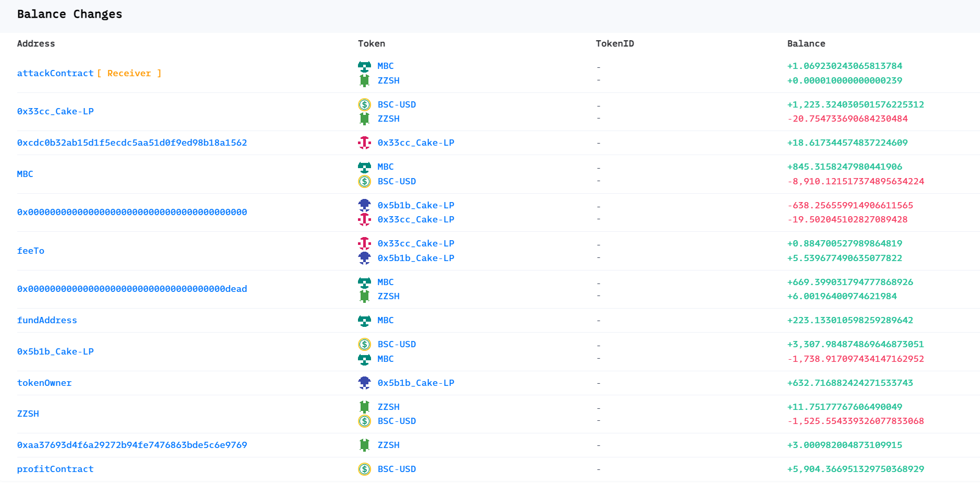The height and width of the screenshot is (483, 980).
Task: Click the Token column header
Action: pos(372,44)
